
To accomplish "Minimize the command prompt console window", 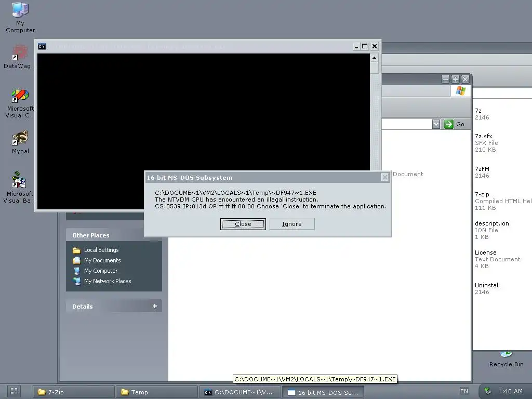I will (356, 46).
